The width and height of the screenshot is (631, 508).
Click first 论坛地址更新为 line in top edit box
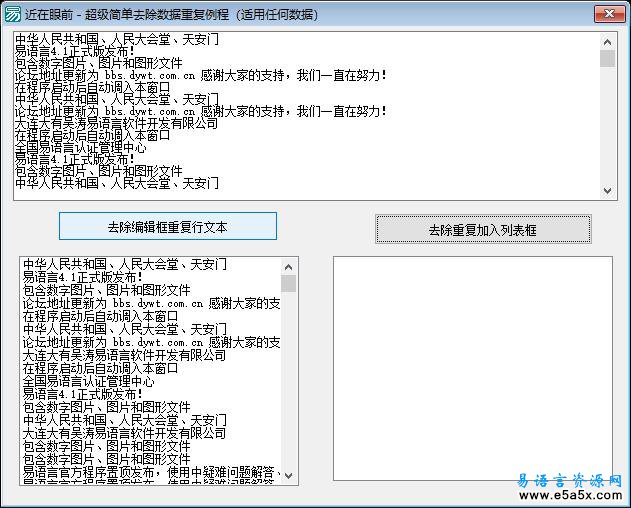201,75
